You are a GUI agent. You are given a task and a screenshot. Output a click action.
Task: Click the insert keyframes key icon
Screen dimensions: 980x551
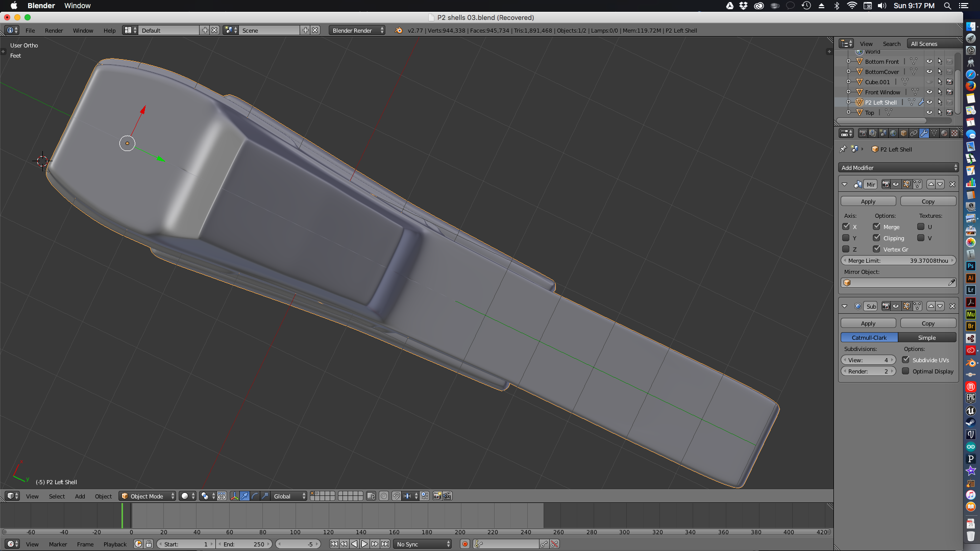pyautogui.click(x=544, y=544)
